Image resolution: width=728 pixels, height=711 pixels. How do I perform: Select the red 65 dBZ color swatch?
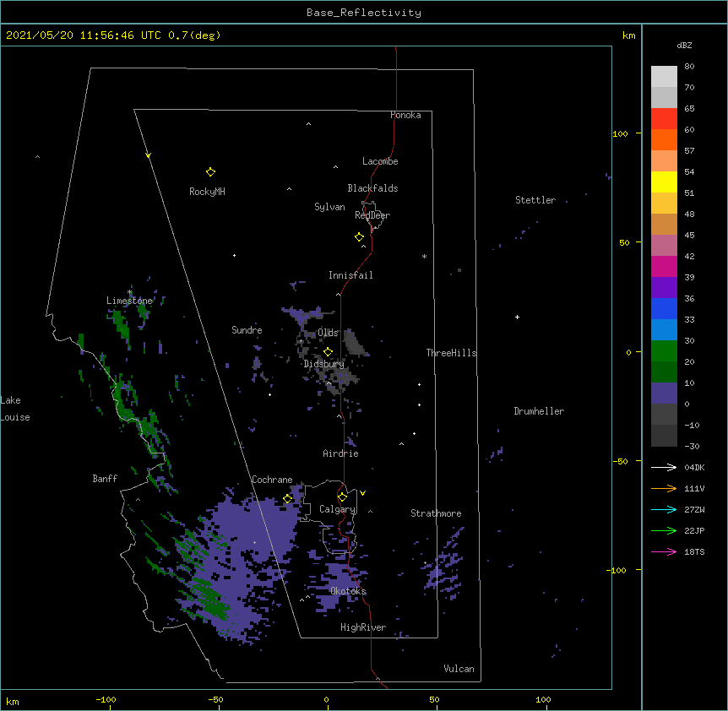(664, 119)
